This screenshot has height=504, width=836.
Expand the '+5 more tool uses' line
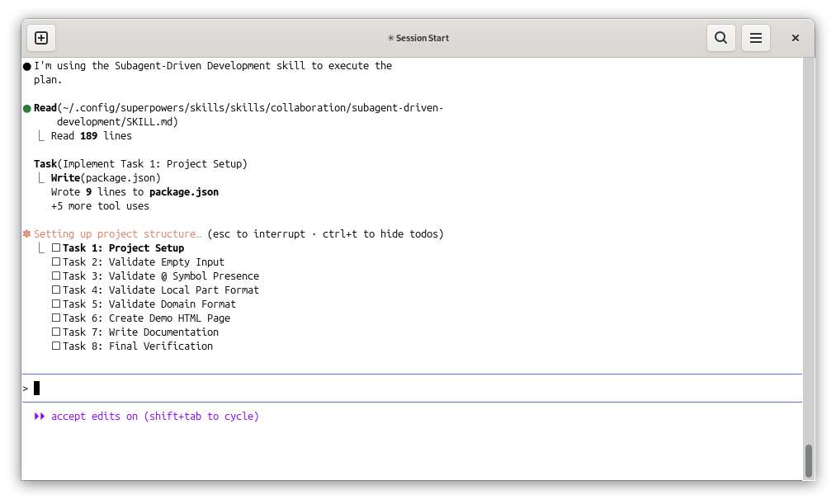(100, 206)
